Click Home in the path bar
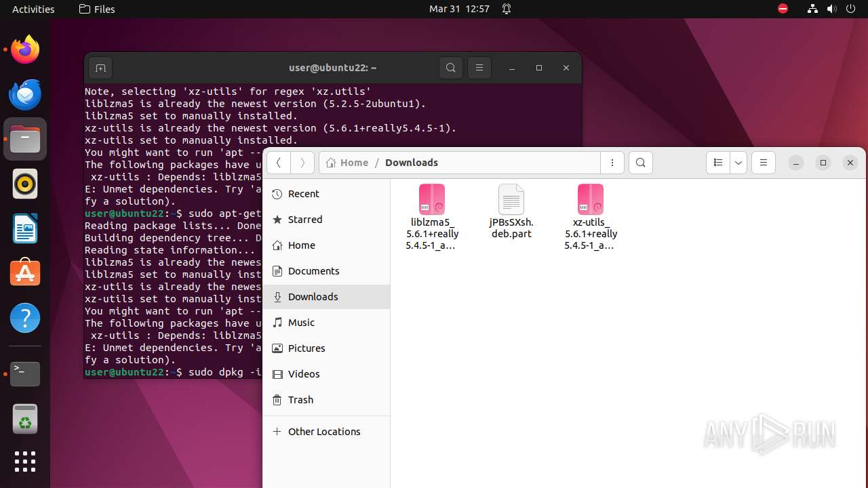 [x=347, y=163]
